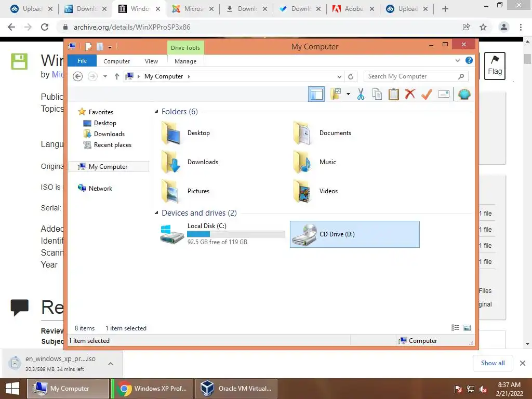
Task: Select Network in navigation pane
Action: pyautogui.click(x=100, y=188)
